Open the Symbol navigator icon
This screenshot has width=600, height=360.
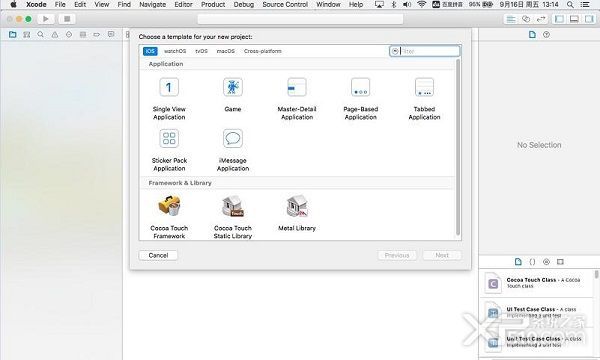pyautogui.click(x=26, y=34)
